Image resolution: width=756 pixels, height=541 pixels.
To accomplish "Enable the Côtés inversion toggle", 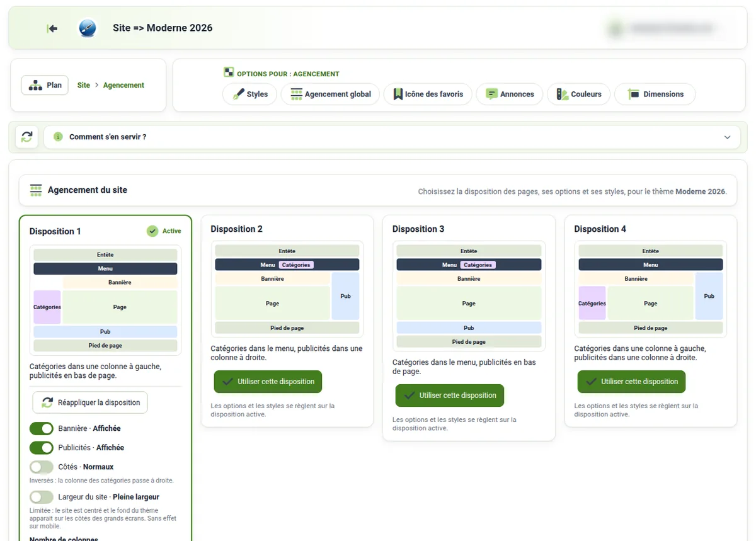I will (42, 467).
